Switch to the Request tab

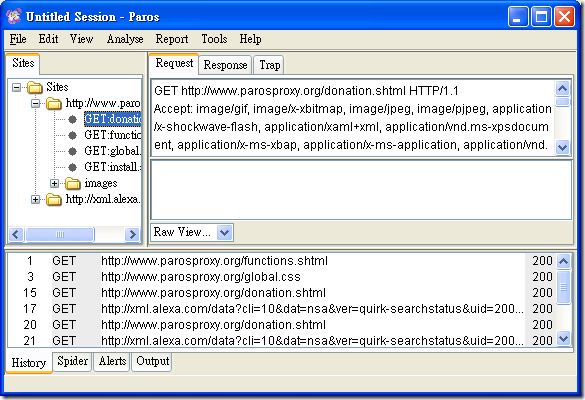point(174,63)
